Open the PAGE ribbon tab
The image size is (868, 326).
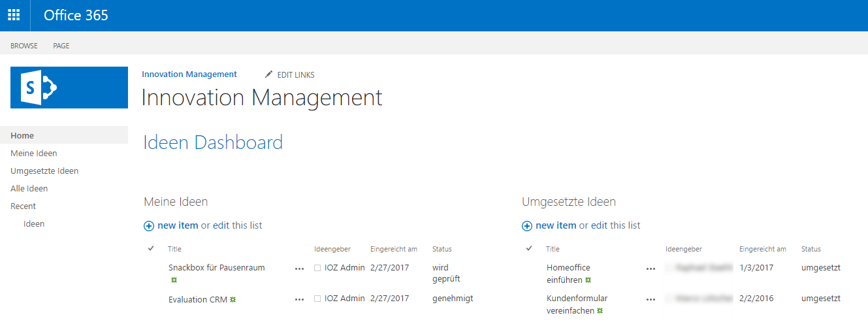tap(61, 46)
